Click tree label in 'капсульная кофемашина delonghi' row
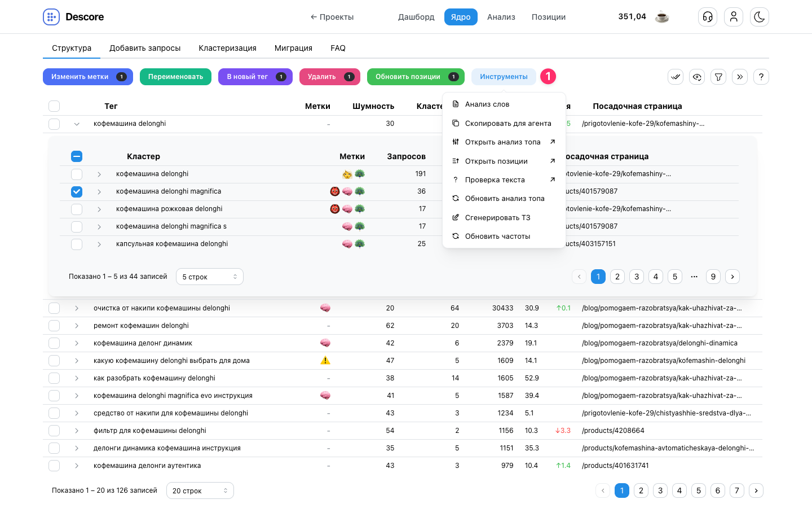This screenshot has height=508, width=812. pos(360,244)
